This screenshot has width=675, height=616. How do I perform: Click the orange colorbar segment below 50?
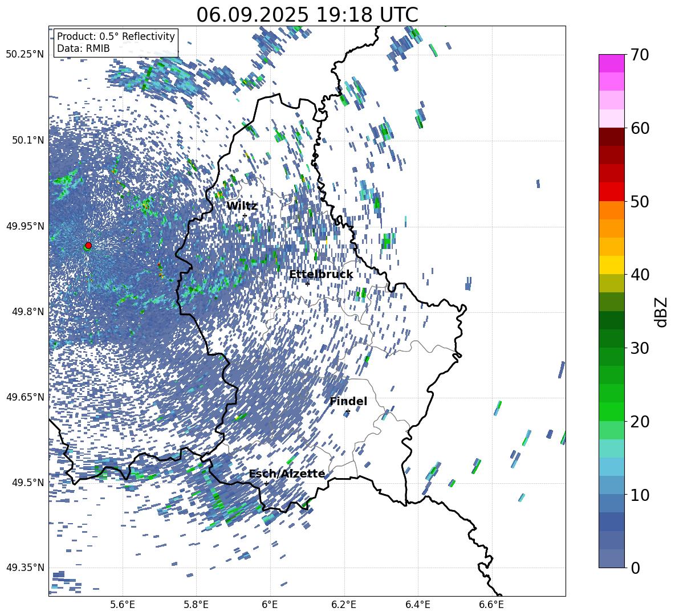click(x=611, y=210)
